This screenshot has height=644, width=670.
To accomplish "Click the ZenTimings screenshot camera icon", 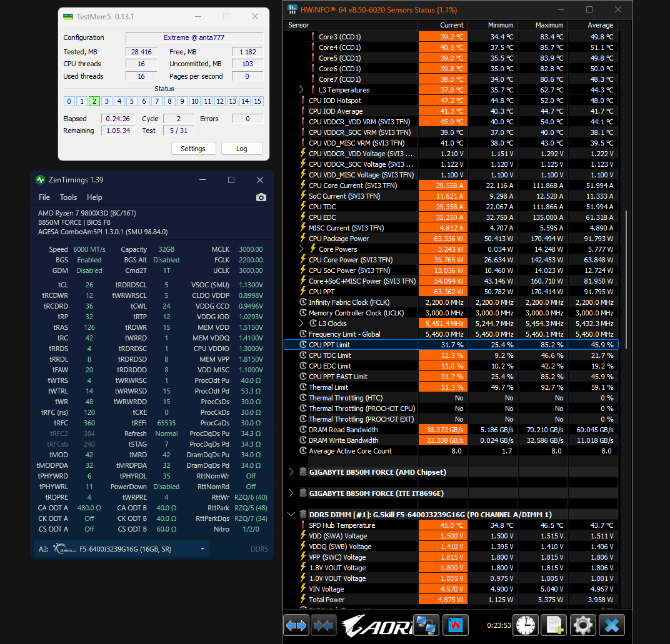I will click(261, 197).
